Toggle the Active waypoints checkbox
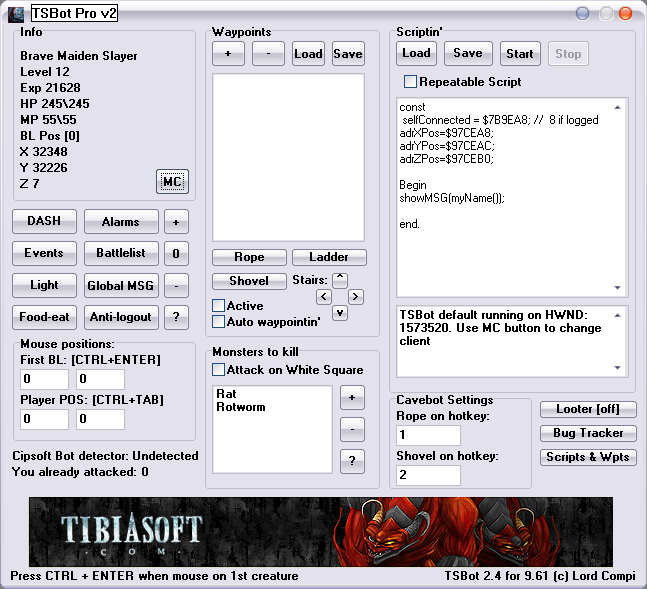647x589 pixels. (219, 306)
